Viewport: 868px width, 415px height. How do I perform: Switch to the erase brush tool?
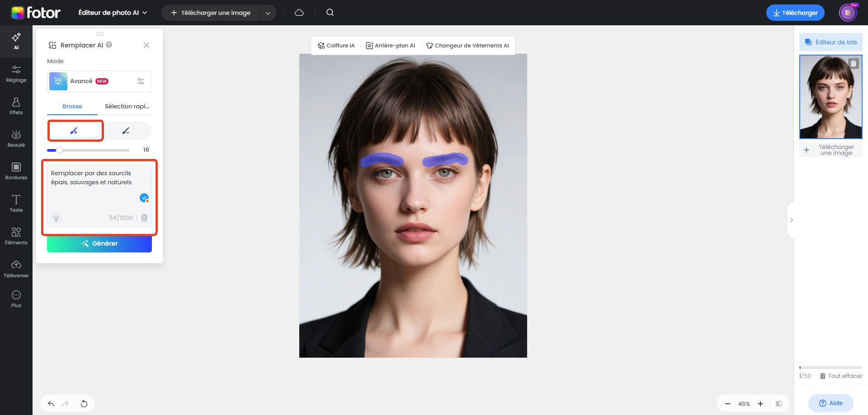coord(127,131)
